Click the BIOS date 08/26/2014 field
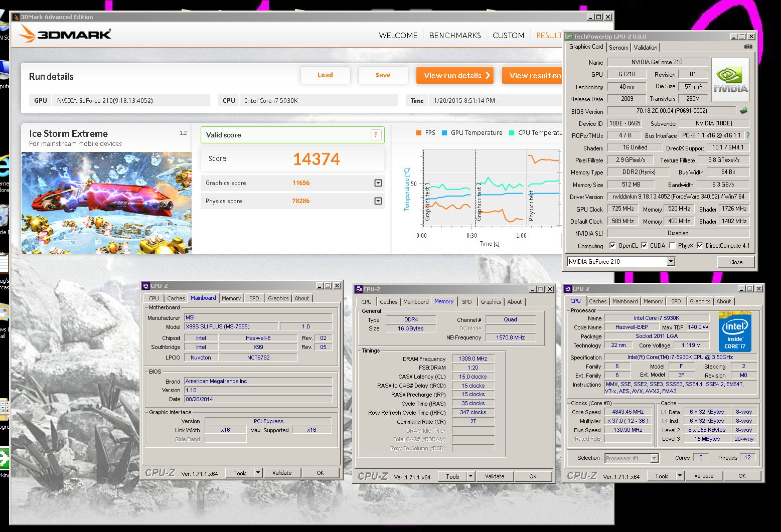Viewport: 781px width, 532px height. pyautogui.click(x=258, y=399)
